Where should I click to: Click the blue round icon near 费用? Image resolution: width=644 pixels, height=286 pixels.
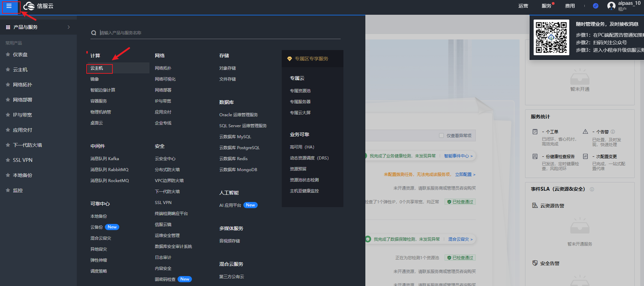(595, 6)
